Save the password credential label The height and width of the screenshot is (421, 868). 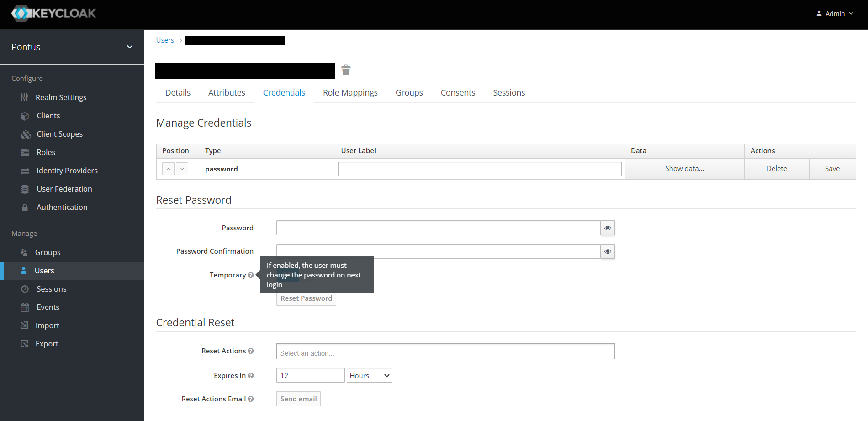click(832, 169)
